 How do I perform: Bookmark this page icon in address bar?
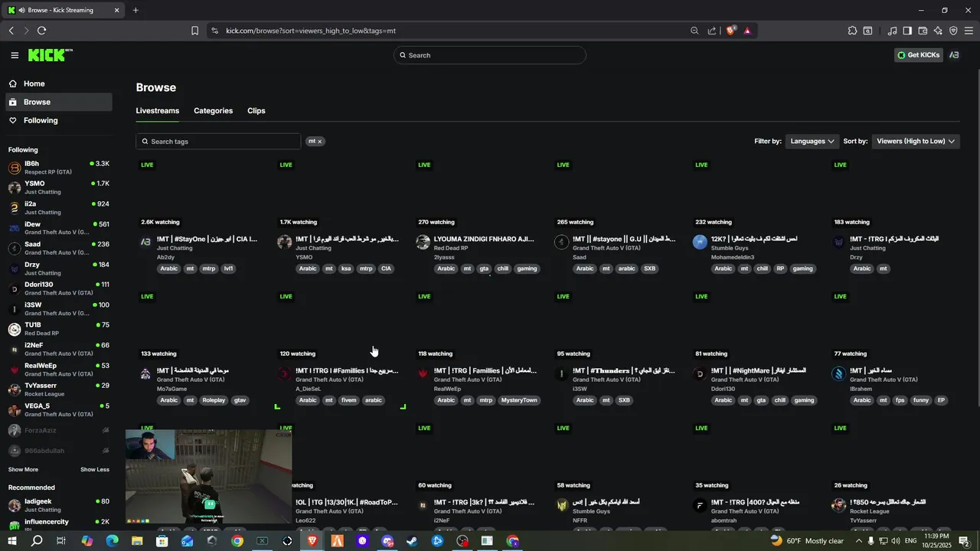[x=194, y=31]
